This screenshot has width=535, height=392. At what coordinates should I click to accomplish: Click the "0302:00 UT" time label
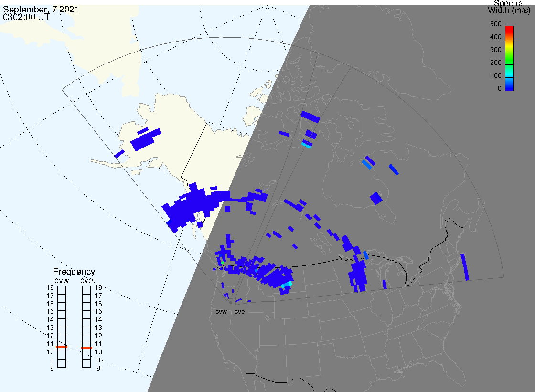26,17
